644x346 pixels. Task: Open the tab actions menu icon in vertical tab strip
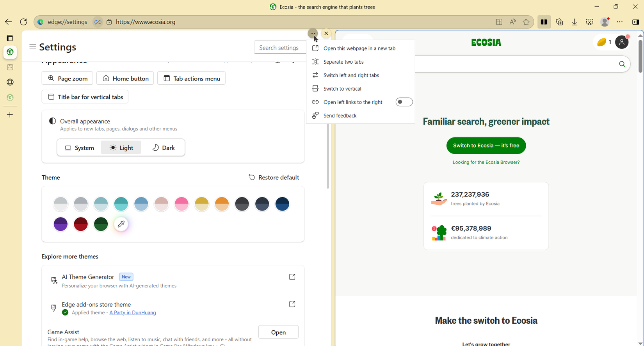pyautogui.click(x=10, y=38)
